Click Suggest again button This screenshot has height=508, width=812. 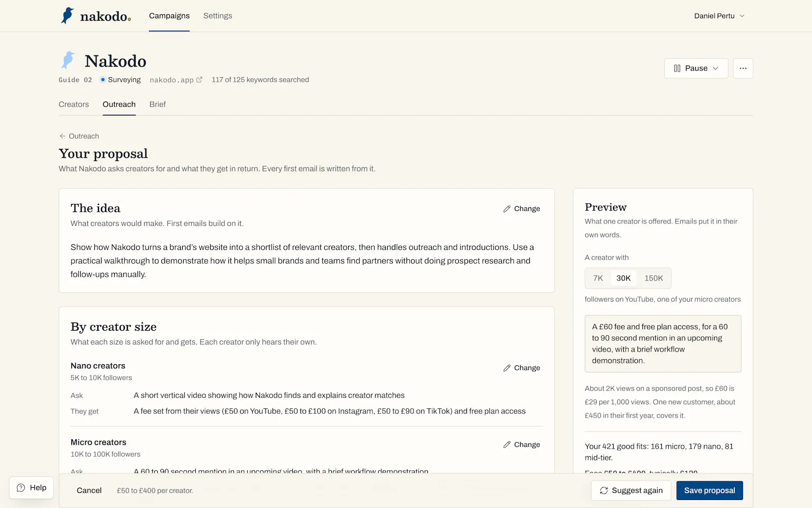631,490
